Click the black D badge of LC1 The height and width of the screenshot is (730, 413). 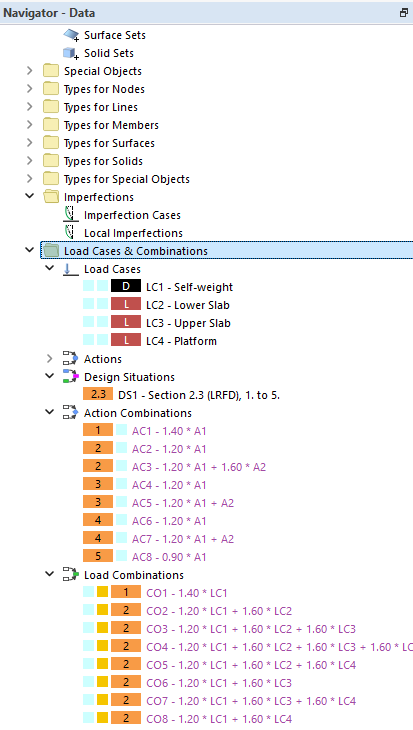click(126, 287)
